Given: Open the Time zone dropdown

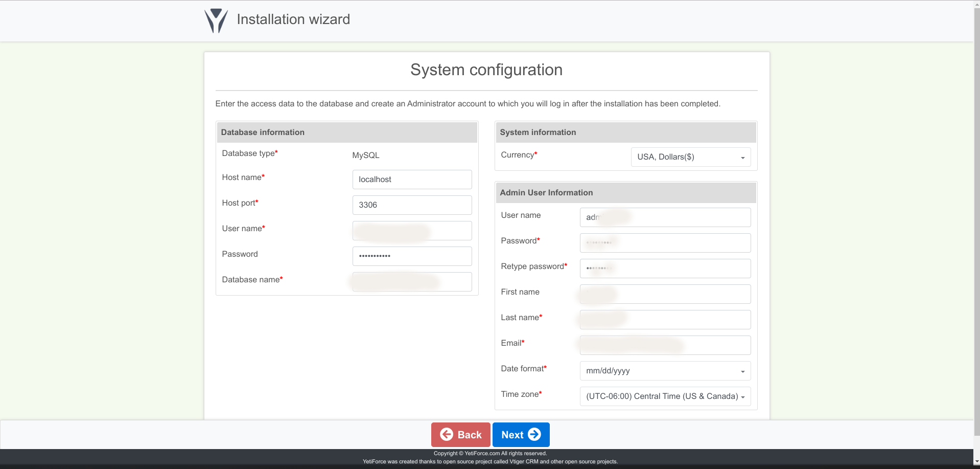Looking at the screenshot, I should 665,396.
